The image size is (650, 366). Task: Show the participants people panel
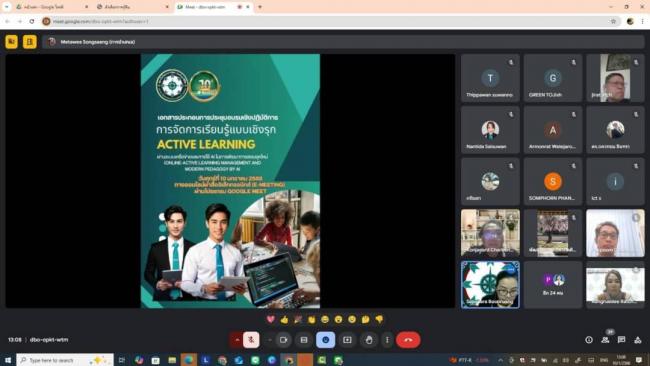click(605, 340)
